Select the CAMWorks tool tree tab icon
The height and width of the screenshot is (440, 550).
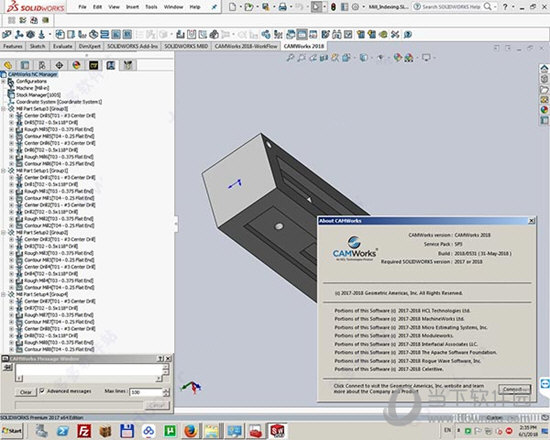click(x=128, y=65)
